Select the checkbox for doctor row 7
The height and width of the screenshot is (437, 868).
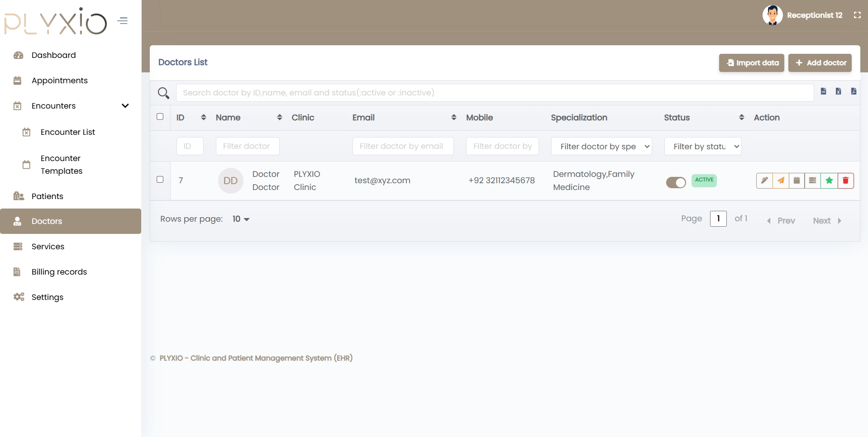click(x=160, y=180)
